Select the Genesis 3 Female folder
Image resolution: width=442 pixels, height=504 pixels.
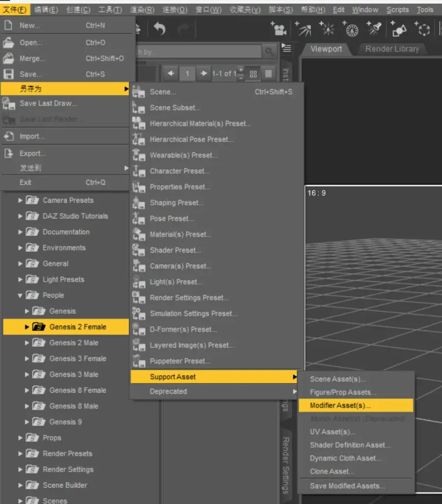click(x=77, y=359)
